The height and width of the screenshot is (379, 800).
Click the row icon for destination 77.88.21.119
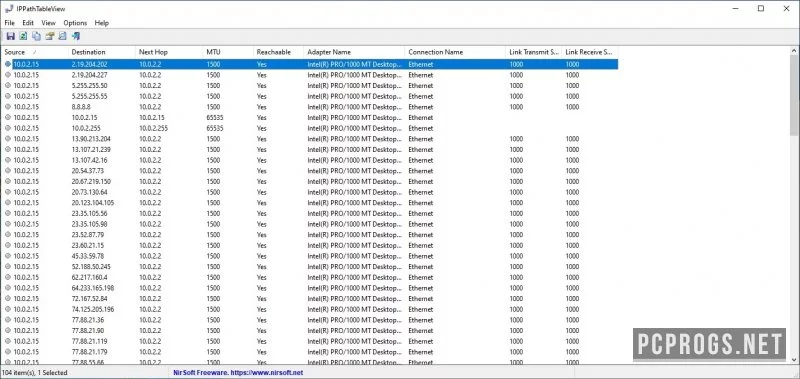[x=8, y=341]
